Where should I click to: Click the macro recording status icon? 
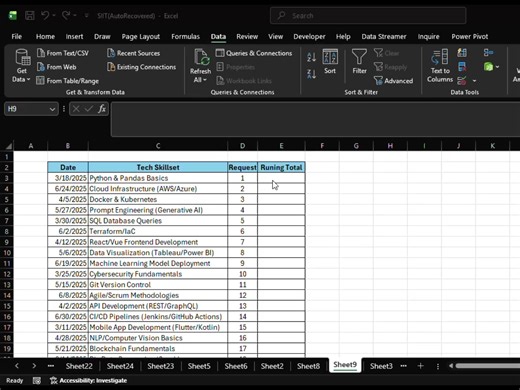(37, 380)
